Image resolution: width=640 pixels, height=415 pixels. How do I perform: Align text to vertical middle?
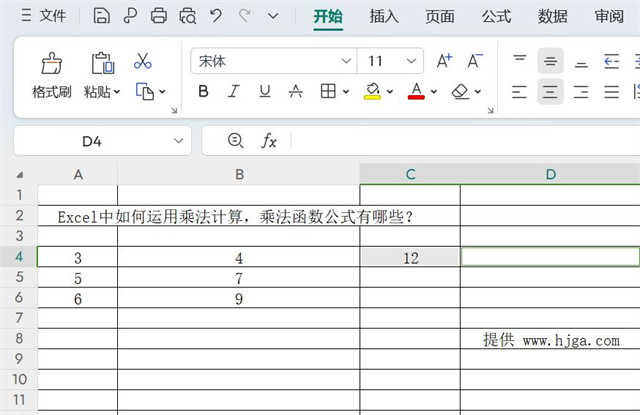tap(550, 61)
